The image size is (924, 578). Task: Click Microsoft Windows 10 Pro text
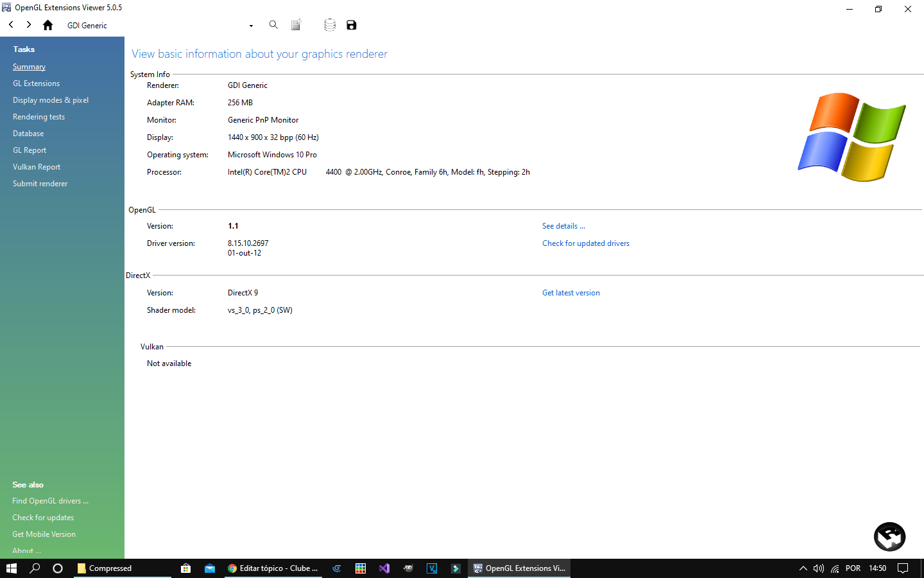[x=272, y=155]
